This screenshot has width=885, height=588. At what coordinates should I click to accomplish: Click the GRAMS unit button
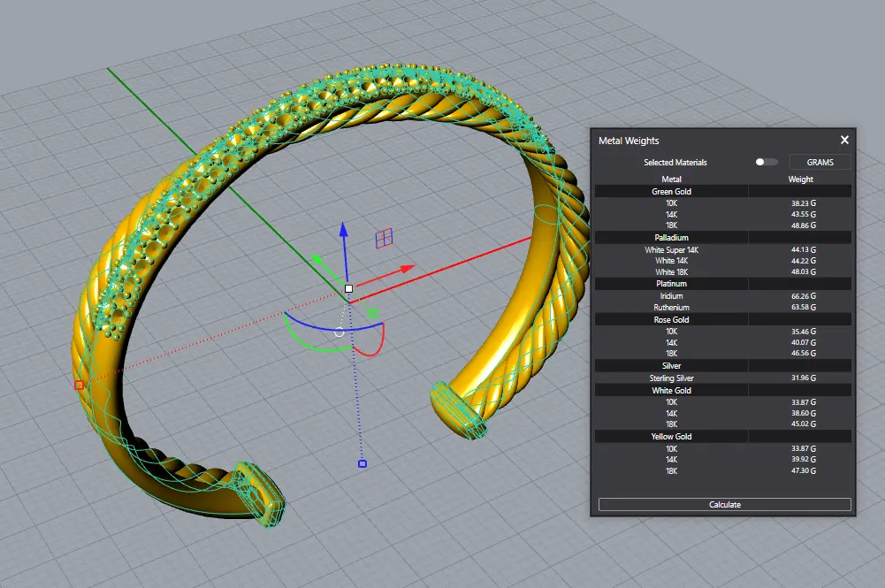820,162
